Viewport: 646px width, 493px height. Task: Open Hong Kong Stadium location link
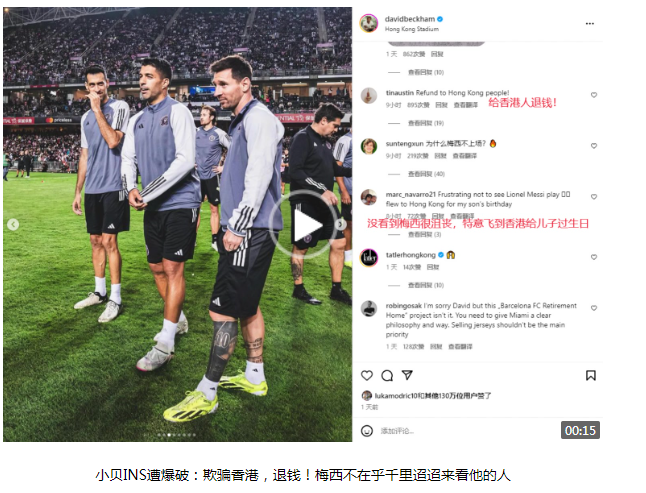tap(412, 29)
